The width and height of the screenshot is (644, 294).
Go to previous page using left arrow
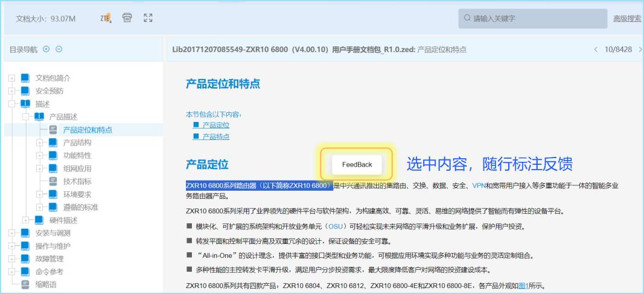pyautogui.click(x=596, y=50)
